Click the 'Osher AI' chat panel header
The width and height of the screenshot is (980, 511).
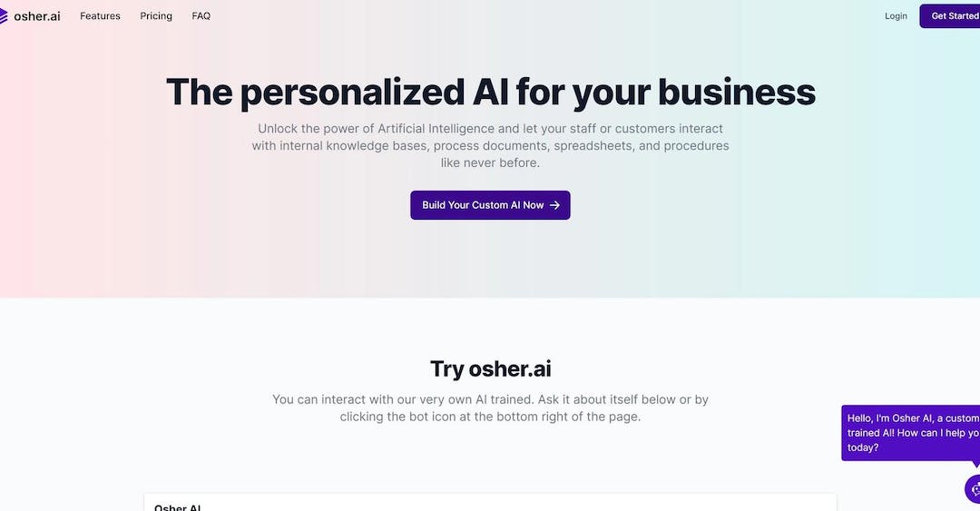click(x=178, y=507)
